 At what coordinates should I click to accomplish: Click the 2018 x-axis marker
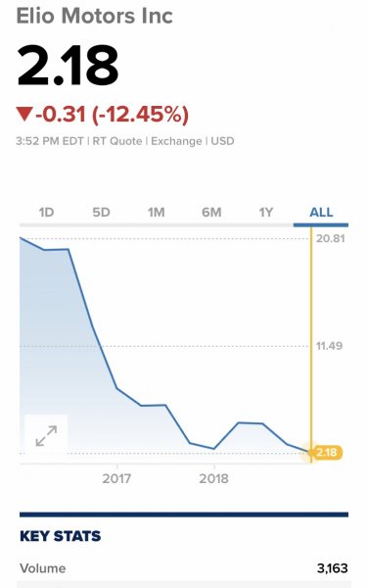213,478
